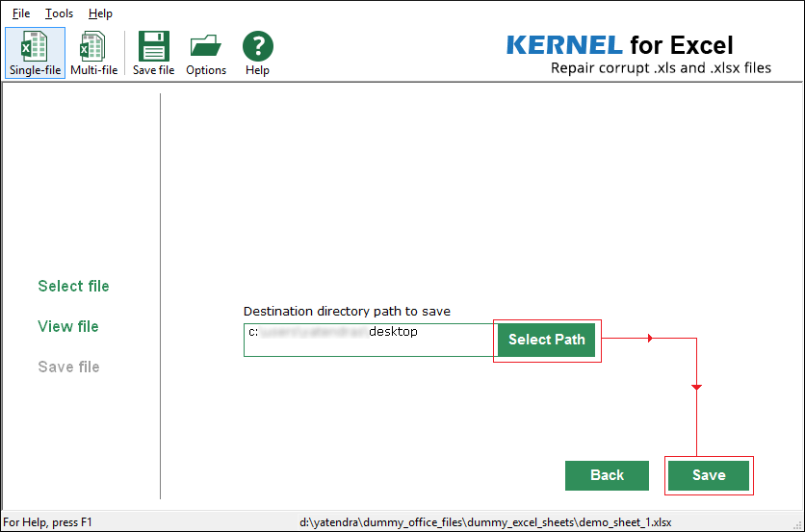This screenshot has width=805, height=532.
Task: Go back with the Back button
Action: (607, 475)
